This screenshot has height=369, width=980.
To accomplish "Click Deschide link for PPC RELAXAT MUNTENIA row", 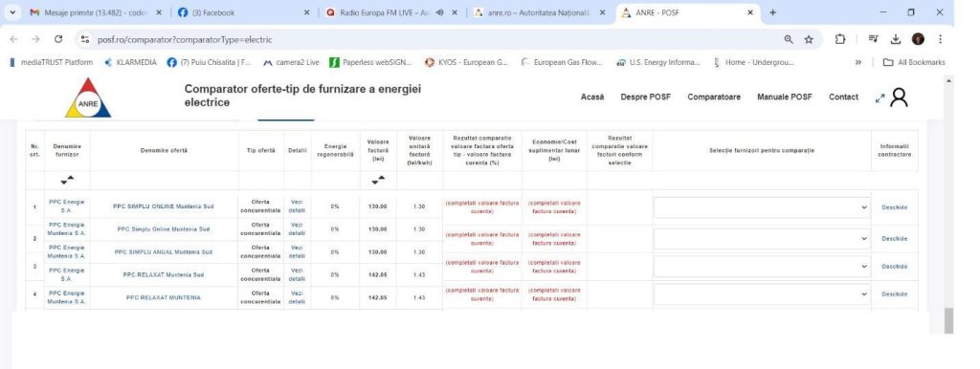I will [895, 294].
